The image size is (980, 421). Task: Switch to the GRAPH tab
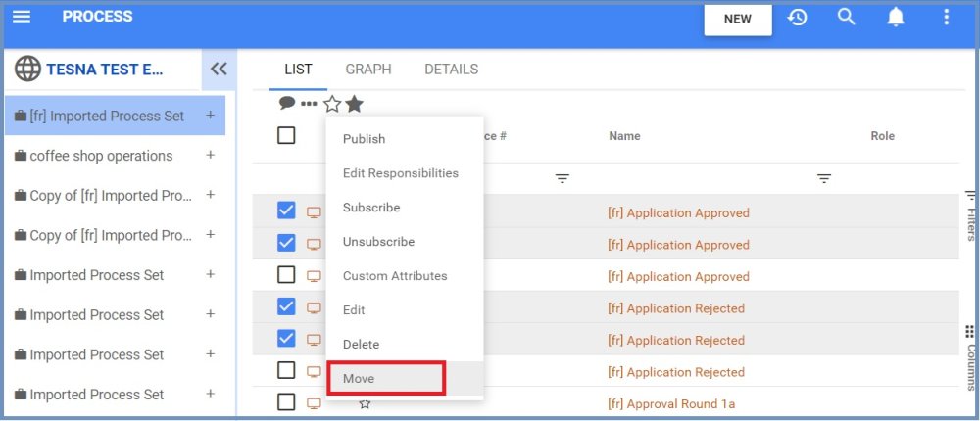click(367, 70)
